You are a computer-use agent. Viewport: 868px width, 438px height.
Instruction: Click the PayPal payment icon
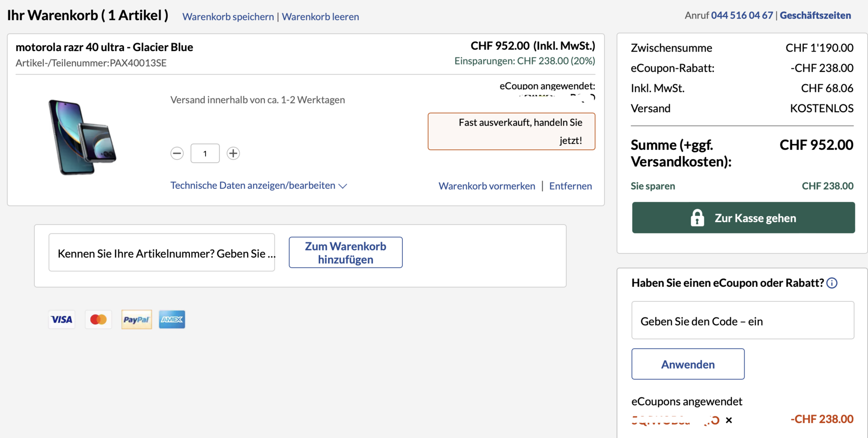point(137,319)
